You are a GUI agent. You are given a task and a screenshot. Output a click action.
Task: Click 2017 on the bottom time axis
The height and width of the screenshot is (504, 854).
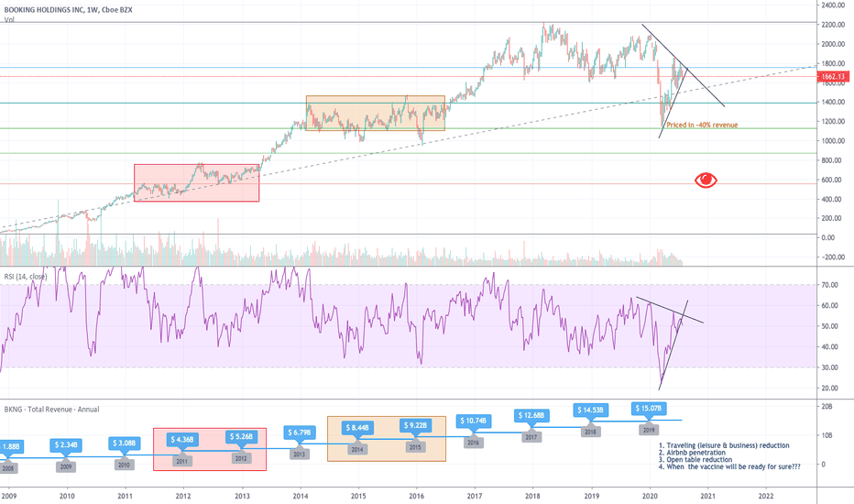475,496
